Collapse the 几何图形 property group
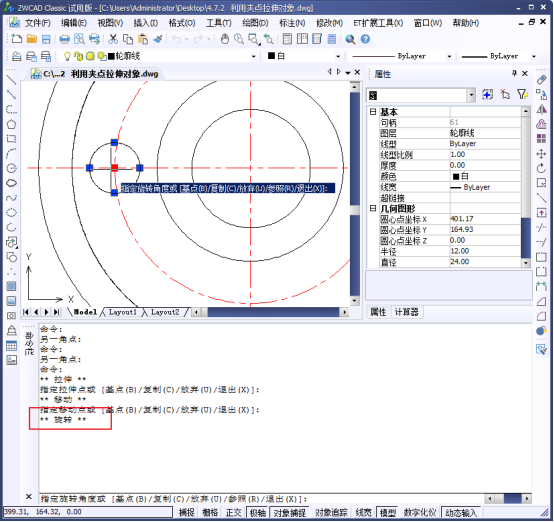The width and height of the screenshot is (554, 522). point(373,208)
